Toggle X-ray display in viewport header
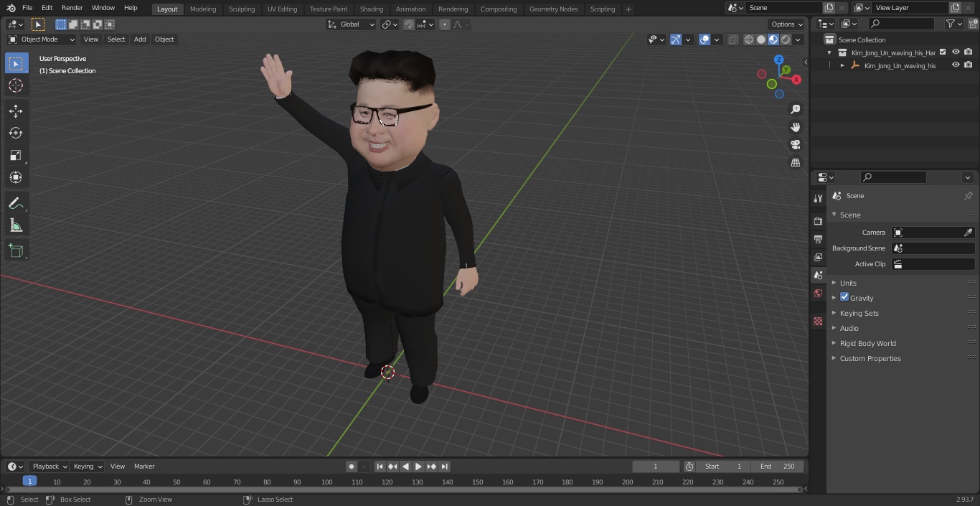Viewport: 980px width, 506px height. [732, 39]
